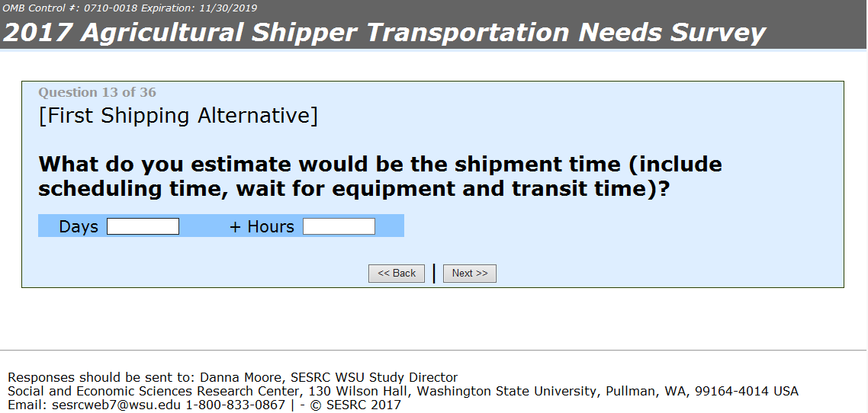Click 'Social and Economic Sciences Research Center' text

pos(152,391)
